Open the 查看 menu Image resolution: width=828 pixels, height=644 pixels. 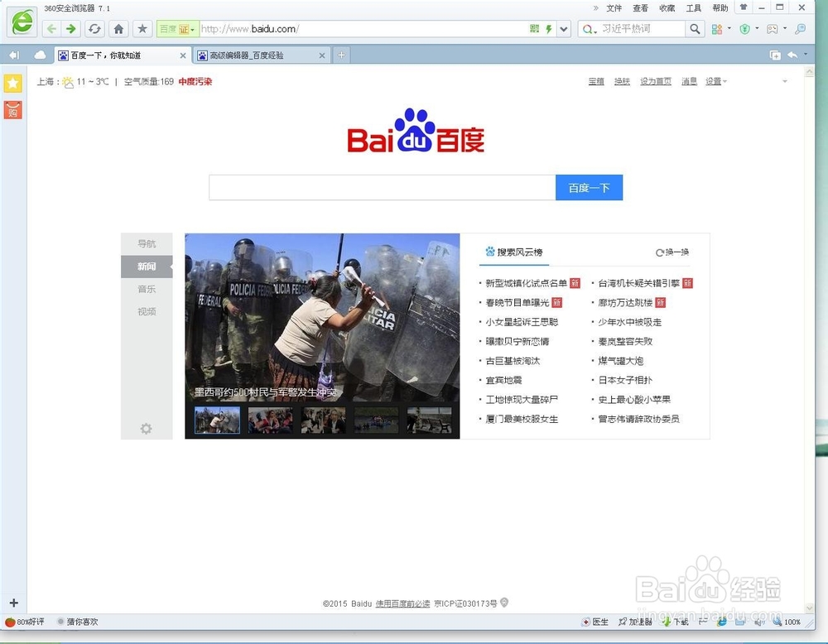(640, 8)
